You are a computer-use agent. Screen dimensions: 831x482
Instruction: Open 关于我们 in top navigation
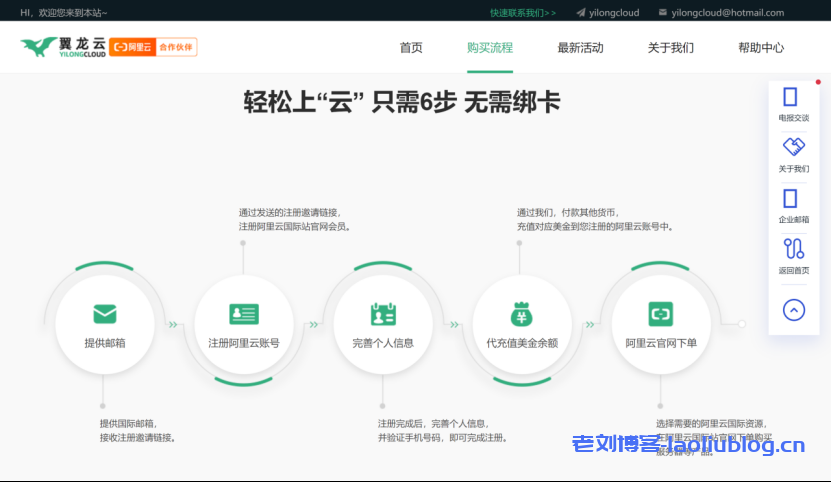[670, 48]
